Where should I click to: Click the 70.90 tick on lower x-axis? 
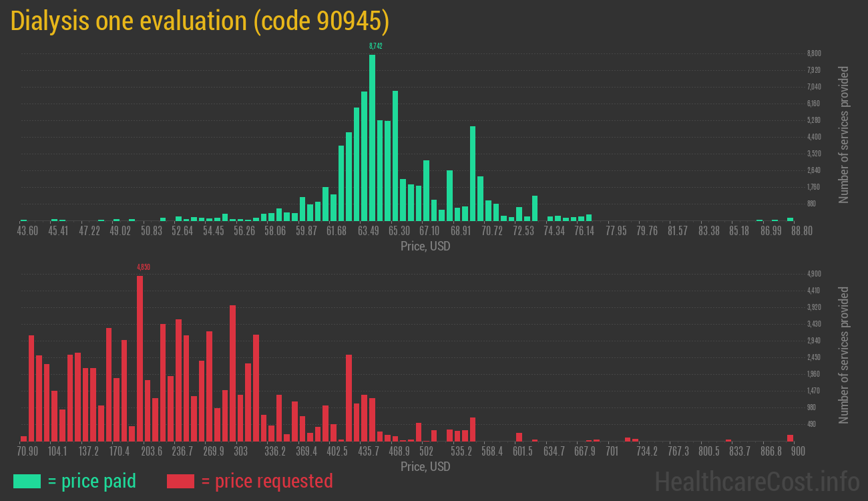pyautogui.click(x=27, y=452)
